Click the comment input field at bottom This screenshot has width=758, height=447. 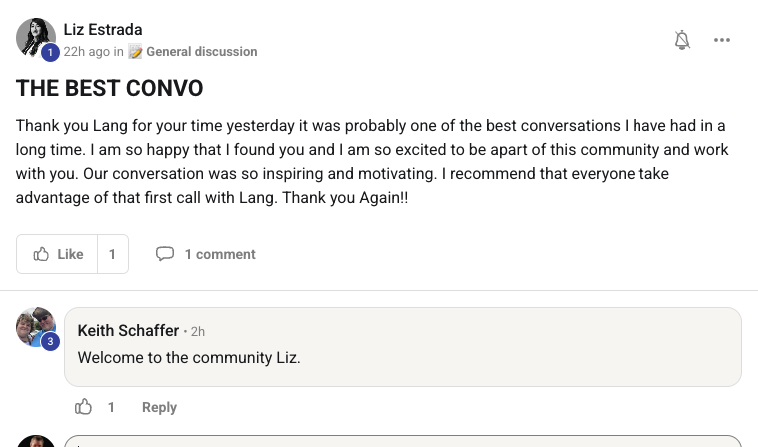click(400, 441)
